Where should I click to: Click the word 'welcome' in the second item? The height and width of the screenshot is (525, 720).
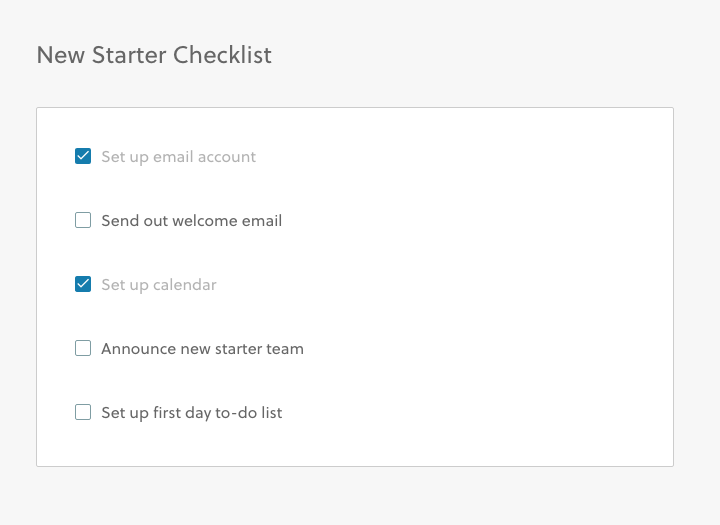coord(204,221)
